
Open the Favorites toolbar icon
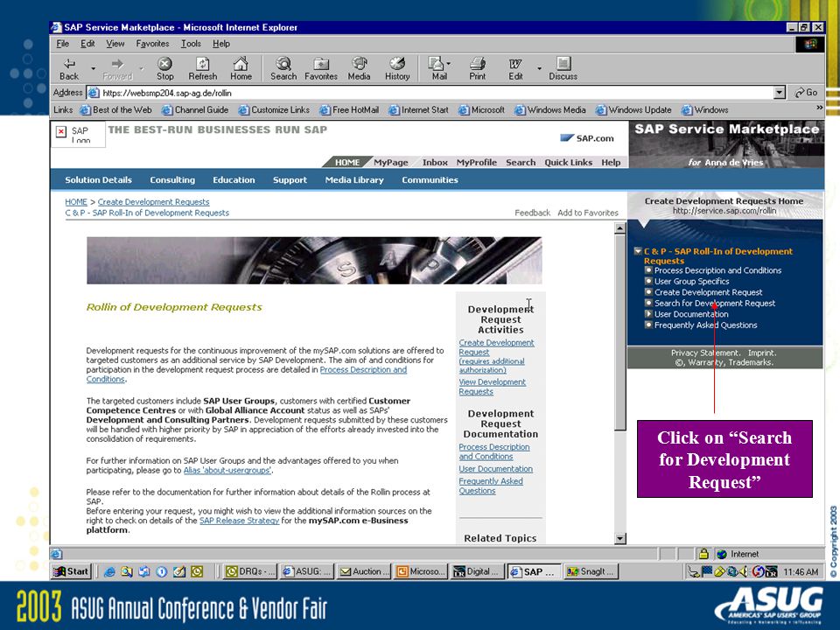[321, 69]
